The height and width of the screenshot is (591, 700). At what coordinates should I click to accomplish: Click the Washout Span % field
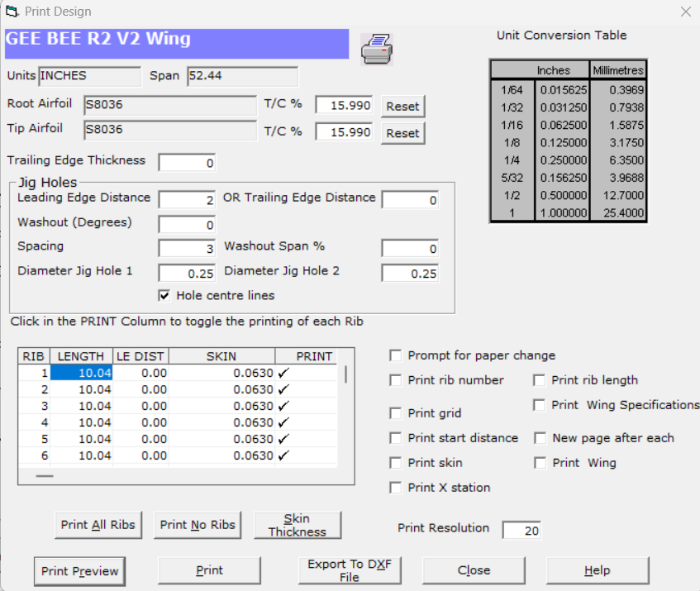pos(410,249)
